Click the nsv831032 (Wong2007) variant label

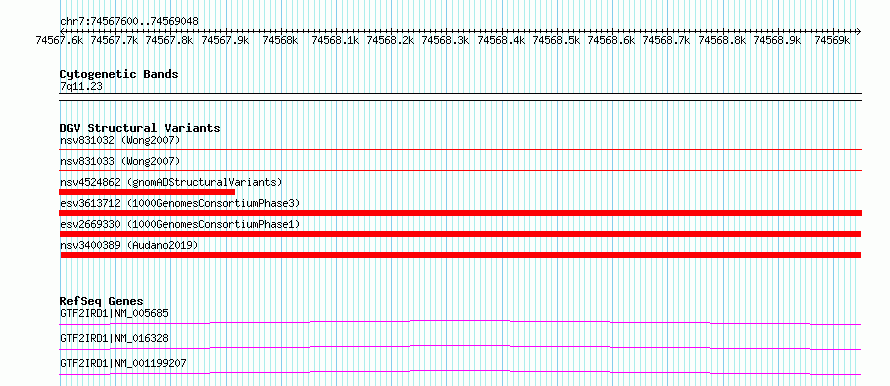point(120,140)
